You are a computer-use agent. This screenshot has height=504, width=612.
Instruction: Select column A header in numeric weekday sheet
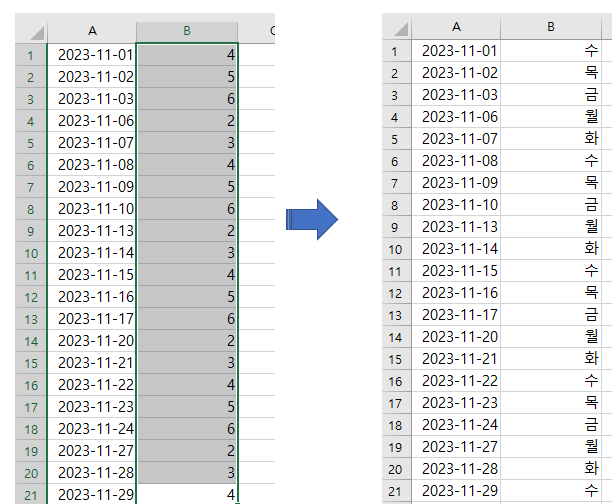click(x=92, y=32)
